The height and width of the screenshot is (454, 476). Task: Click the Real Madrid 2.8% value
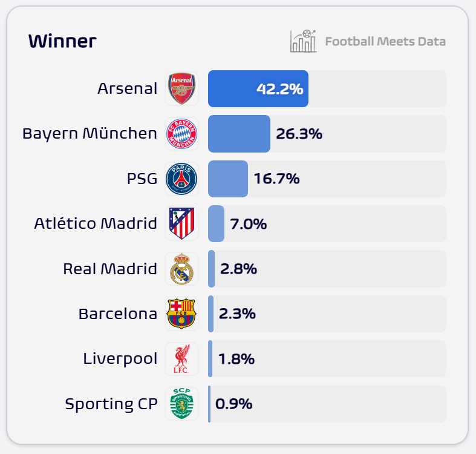click(239, 269)
